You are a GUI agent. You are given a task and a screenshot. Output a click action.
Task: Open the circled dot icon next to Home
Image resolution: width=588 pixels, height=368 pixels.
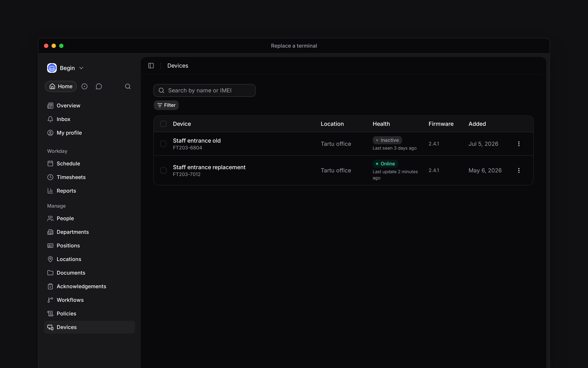(84, 86)
